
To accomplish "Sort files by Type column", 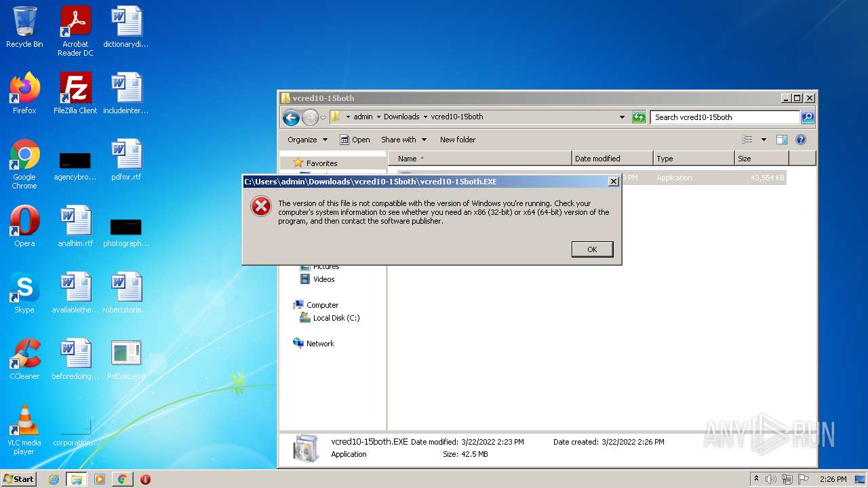I will (694, 159).
